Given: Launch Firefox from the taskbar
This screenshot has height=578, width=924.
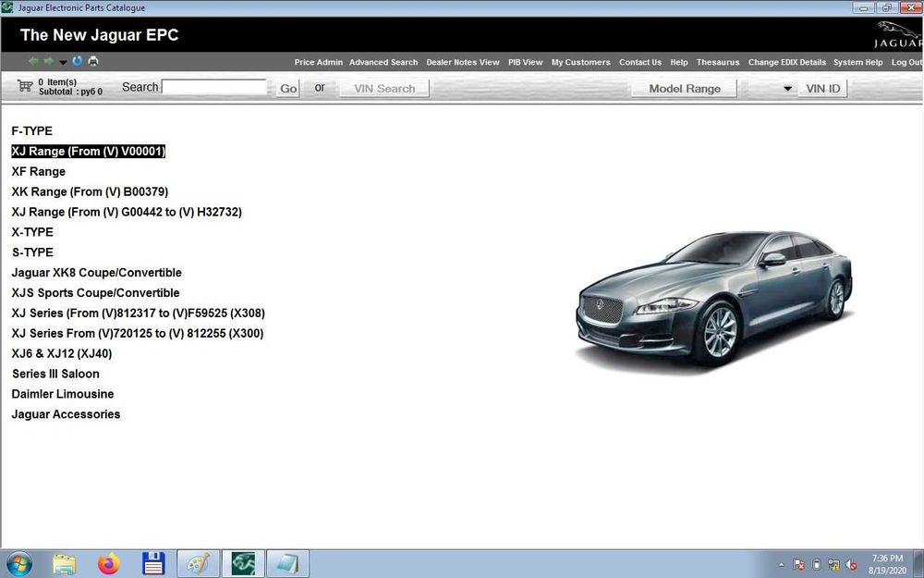Looking at the screenshot, I should [108, 564].
